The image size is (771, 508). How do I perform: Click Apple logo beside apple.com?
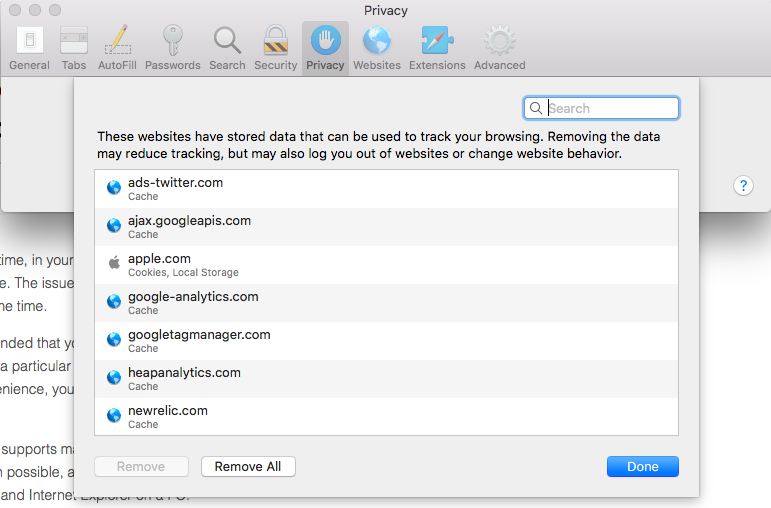pyautogui.click(x=114, y=263)
